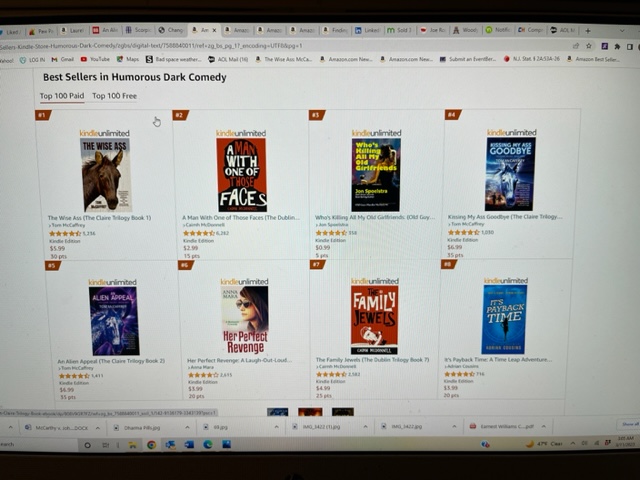Open File Explorer from the taskbar
The height and width of the screenshot is (480, 640).
click(x=133, y=445)
